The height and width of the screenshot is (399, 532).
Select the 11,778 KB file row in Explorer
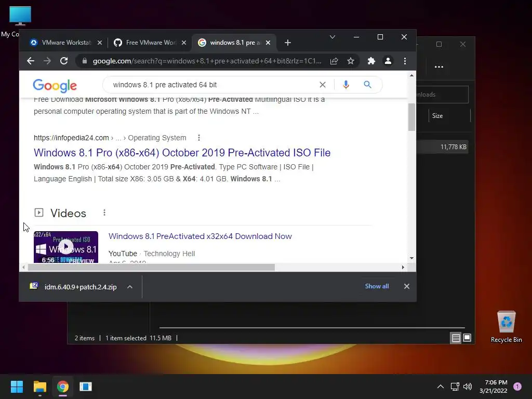coord(443,147)
